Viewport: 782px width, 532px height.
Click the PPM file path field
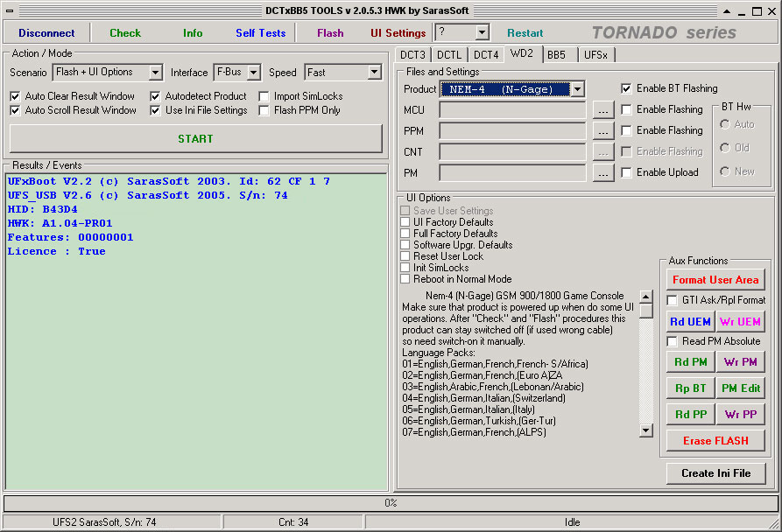tap(512, 131)
